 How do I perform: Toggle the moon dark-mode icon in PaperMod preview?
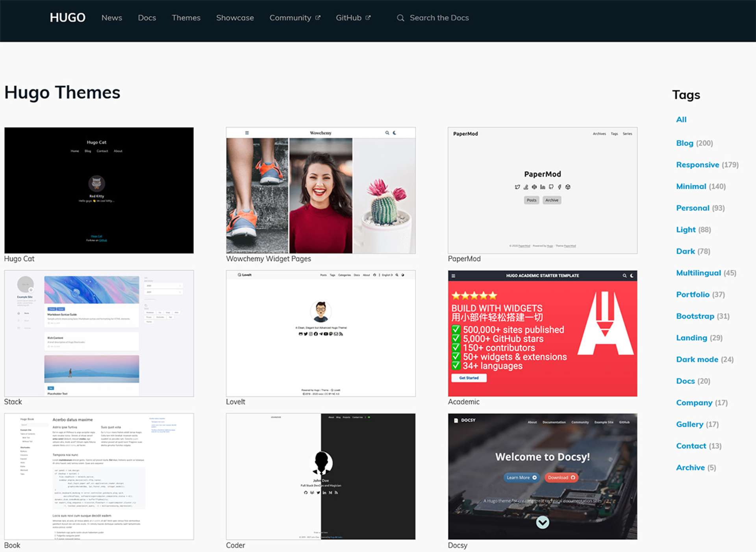(x=395, y=133)
